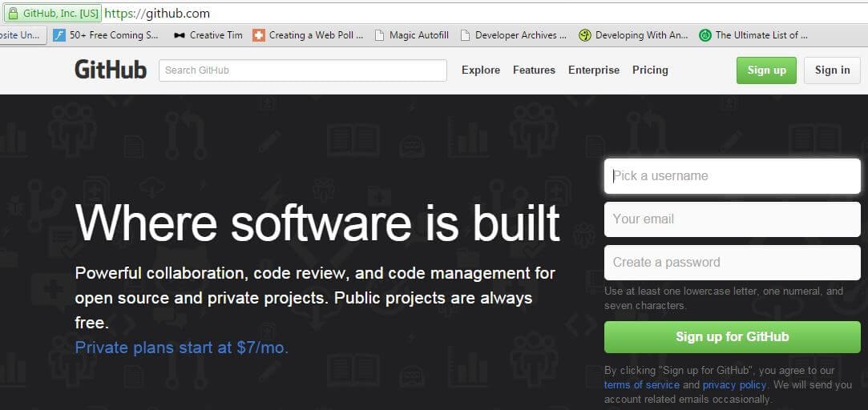Open the 'osite Un...' bookmark
The height and width of the screenshot is (410, 868).
coord(22,35)
